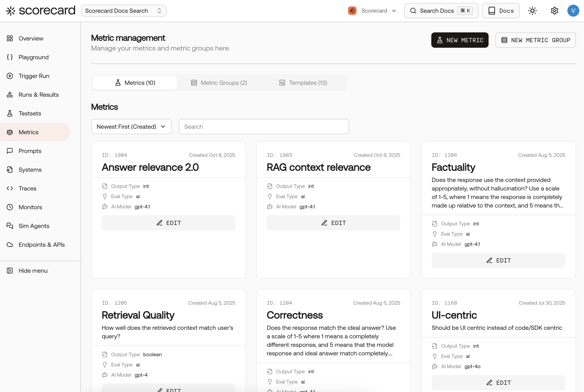Click the NEW METRIC button
Image resolution: width=584 pixels, height=392 pixels.
(460, 40)
